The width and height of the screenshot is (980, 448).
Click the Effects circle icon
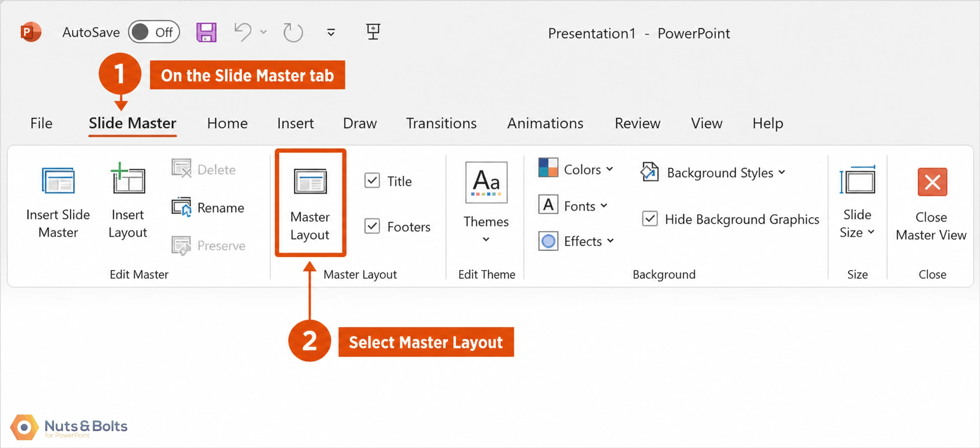548,241
